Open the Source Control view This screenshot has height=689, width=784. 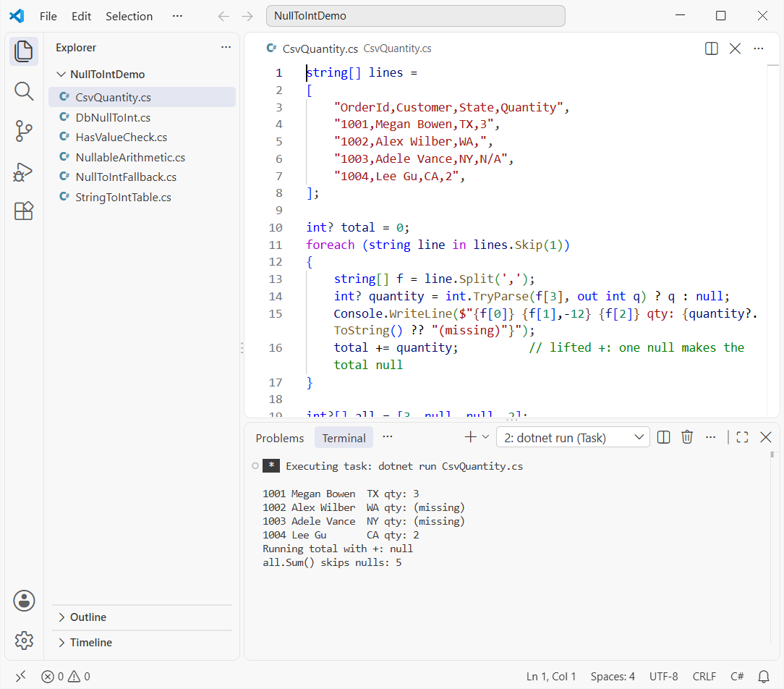(23, 131)
